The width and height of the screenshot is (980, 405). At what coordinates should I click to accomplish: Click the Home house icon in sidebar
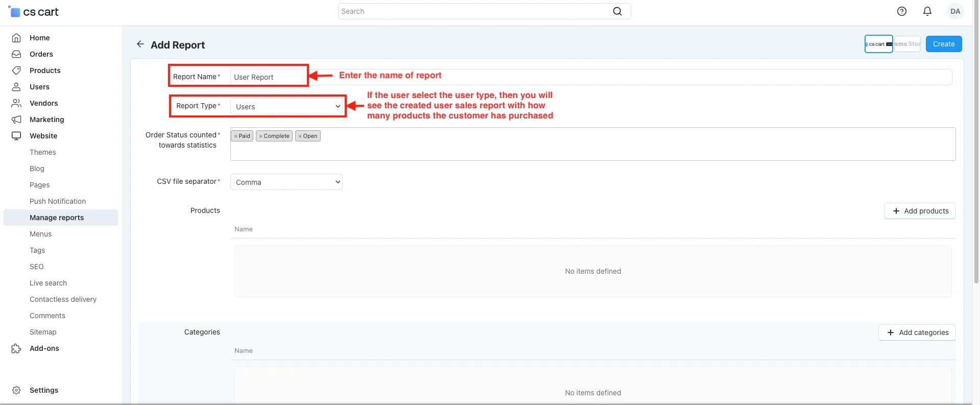pos(16,38)
